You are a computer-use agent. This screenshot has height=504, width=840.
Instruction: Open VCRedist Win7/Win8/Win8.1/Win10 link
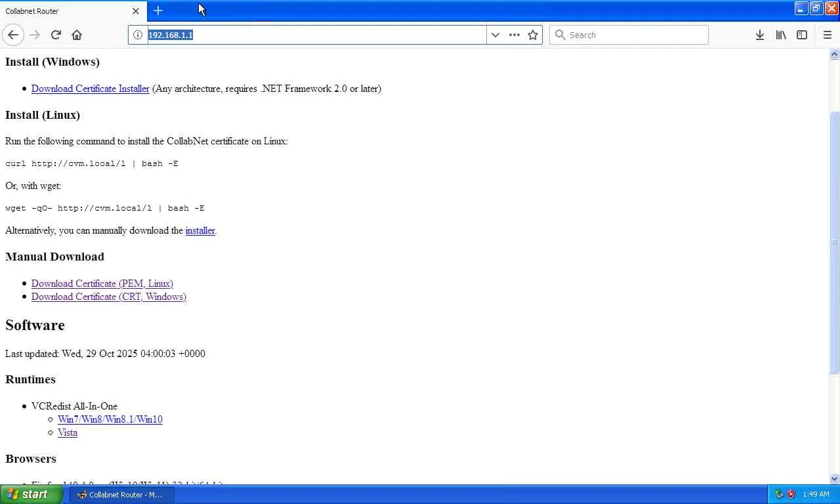tap(110, 419)
